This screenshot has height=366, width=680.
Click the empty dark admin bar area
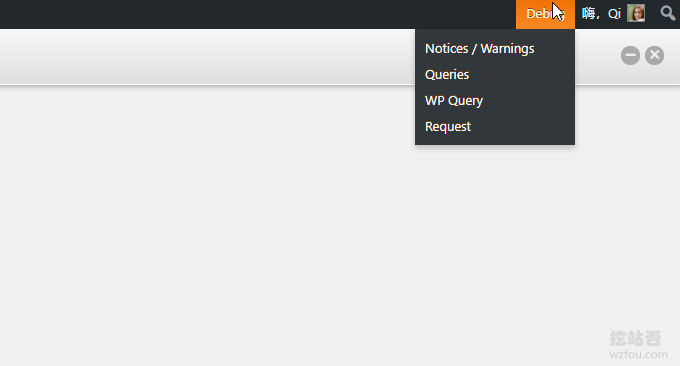(x=258, y=14)
